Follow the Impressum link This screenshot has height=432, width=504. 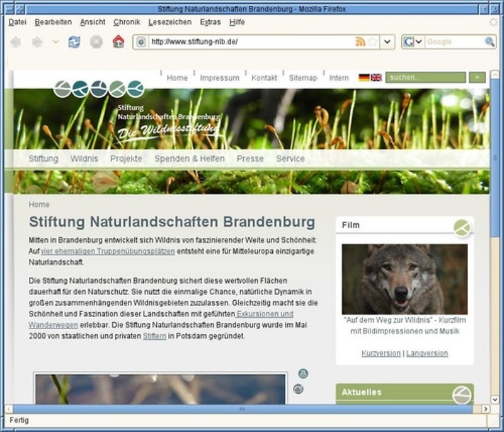[x=219, y=78]
